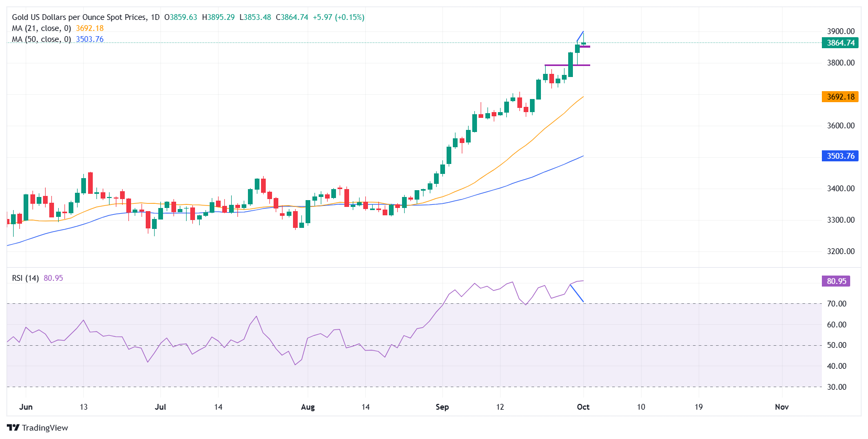Click the Gold US Dollars per Ounce title
868x439 pixels.
click(x=79, y=17)
